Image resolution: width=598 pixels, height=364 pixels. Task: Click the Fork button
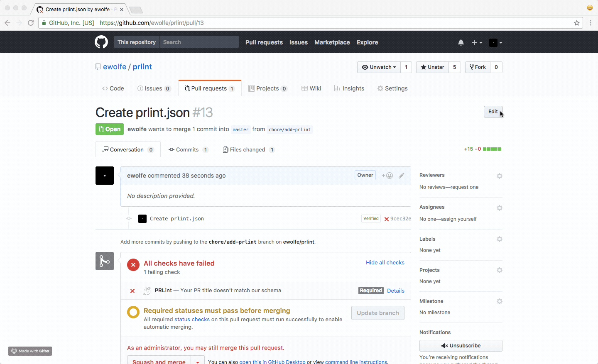click(478, 67)
